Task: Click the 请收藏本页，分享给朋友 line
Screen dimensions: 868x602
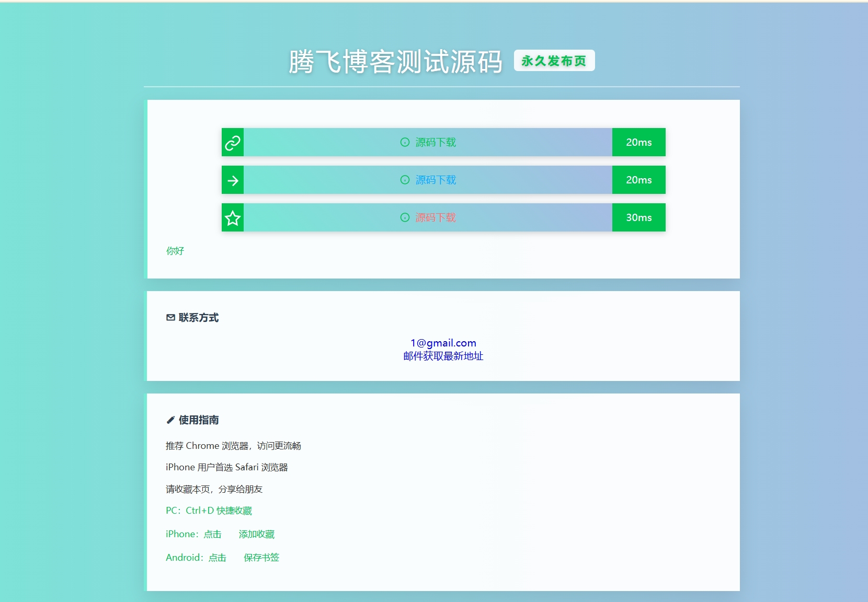Action: (x=214, y=489)
